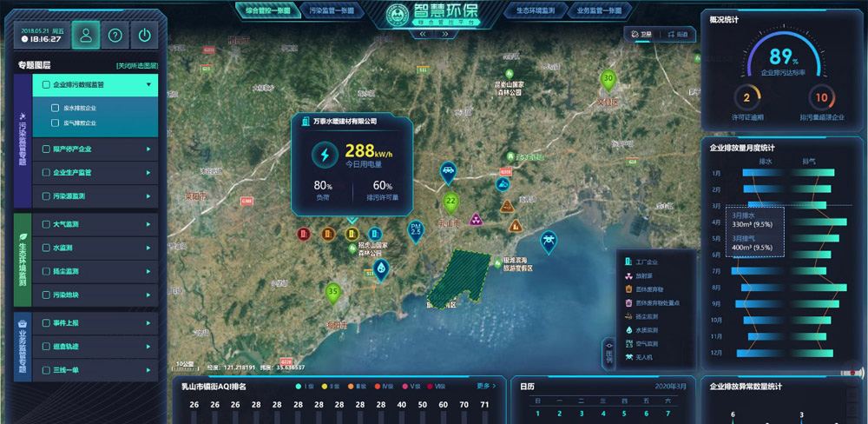Enable the 水监测 layer checkbox
Viewport: 868px width, 424px height.
click(x=47, y=248)
